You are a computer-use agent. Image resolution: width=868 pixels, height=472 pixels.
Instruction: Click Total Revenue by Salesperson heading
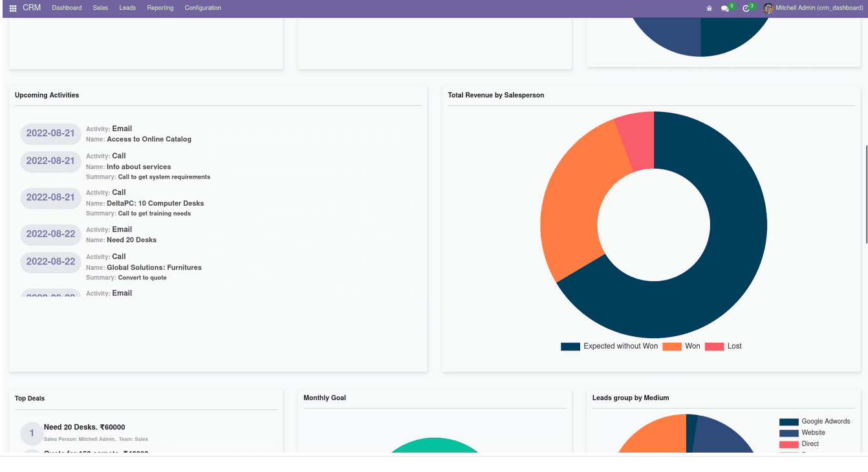(x=496, y=95)
